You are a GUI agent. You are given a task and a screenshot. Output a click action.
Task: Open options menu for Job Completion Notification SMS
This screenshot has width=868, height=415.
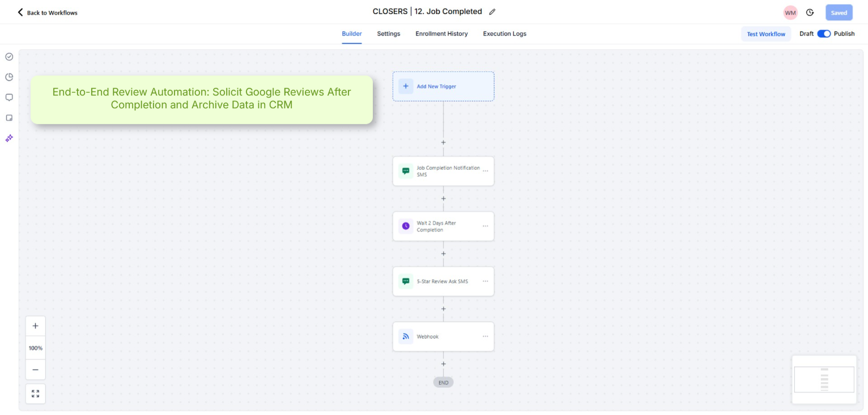[485, 171]
